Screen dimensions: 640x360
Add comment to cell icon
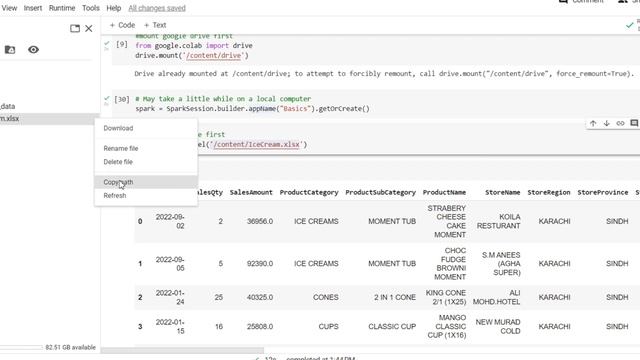click(634, 123)
